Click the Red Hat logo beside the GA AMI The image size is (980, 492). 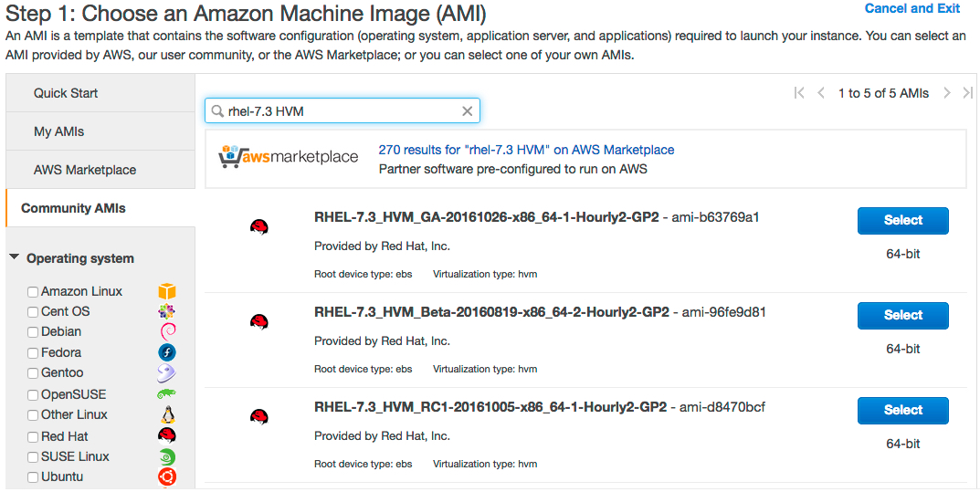[258, 227]
